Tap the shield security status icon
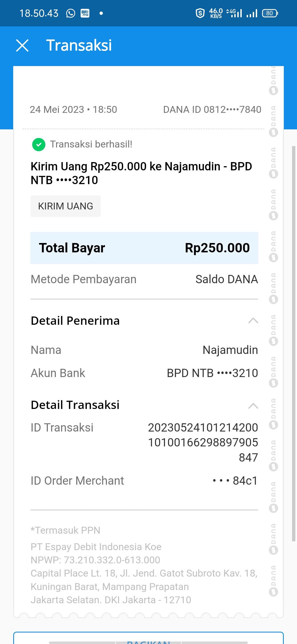Screen dimensions: 297x644 [200, 13]
